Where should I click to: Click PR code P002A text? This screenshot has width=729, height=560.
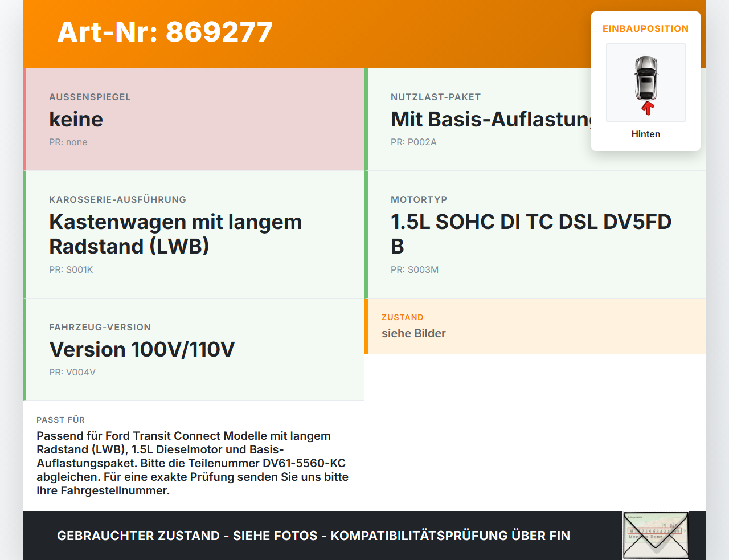tap(413, 142)
